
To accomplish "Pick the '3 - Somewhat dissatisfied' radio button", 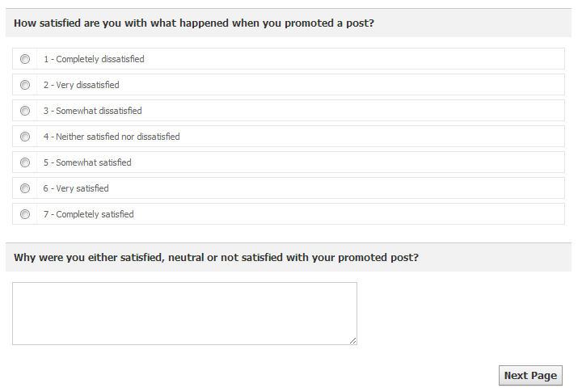I will [x=25, y=111].
